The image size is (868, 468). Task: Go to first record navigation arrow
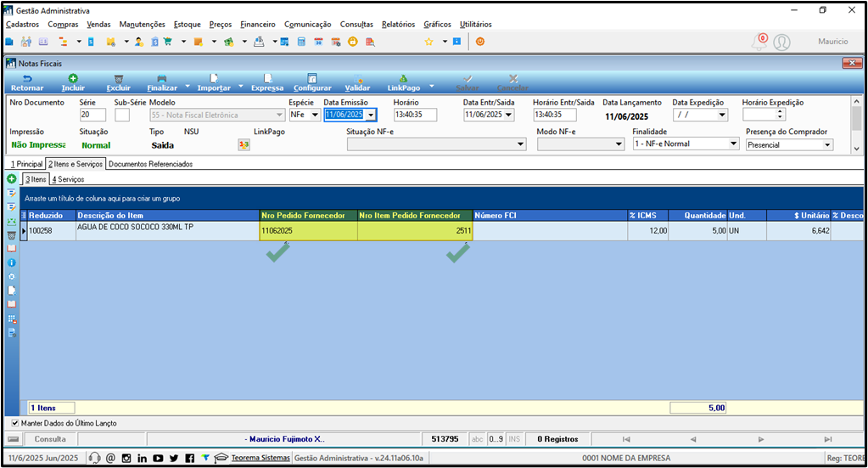[625, 439]
